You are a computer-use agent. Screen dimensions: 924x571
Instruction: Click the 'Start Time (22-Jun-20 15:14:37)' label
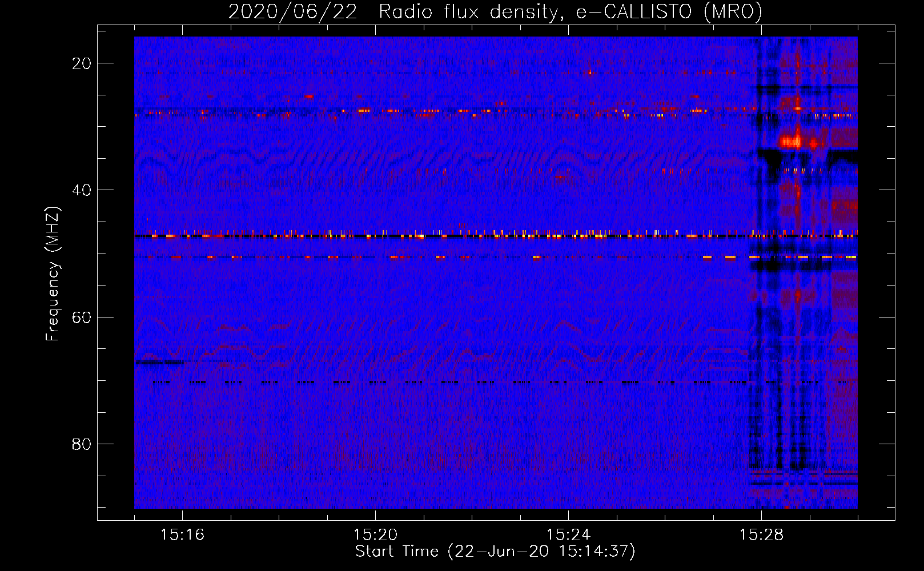[495, 552]
